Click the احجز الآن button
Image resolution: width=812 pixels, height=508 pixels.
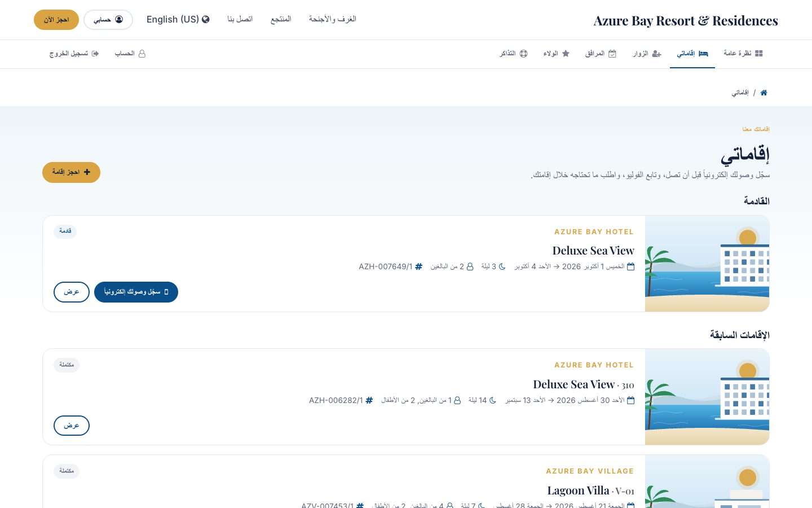[56, 20]
